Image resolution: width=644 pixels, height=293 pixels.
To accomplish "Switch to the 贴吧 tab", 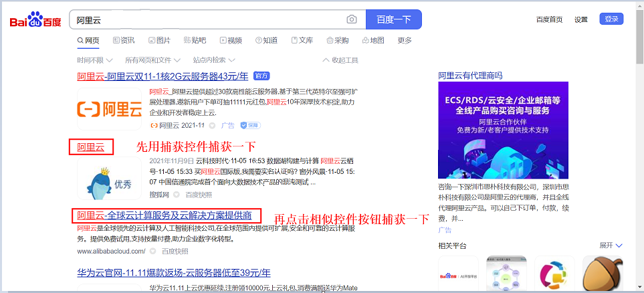I will pos(195,40).
